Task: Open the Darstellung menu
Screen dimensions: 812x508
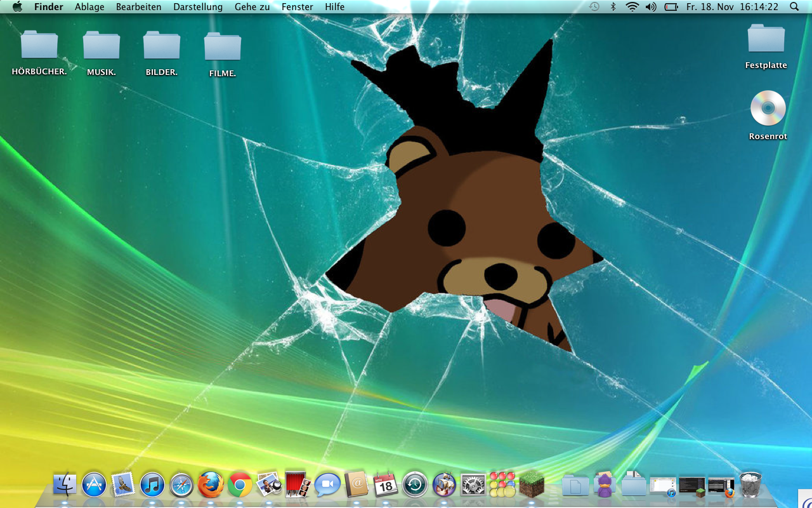Action: click(x=198, y=7)
